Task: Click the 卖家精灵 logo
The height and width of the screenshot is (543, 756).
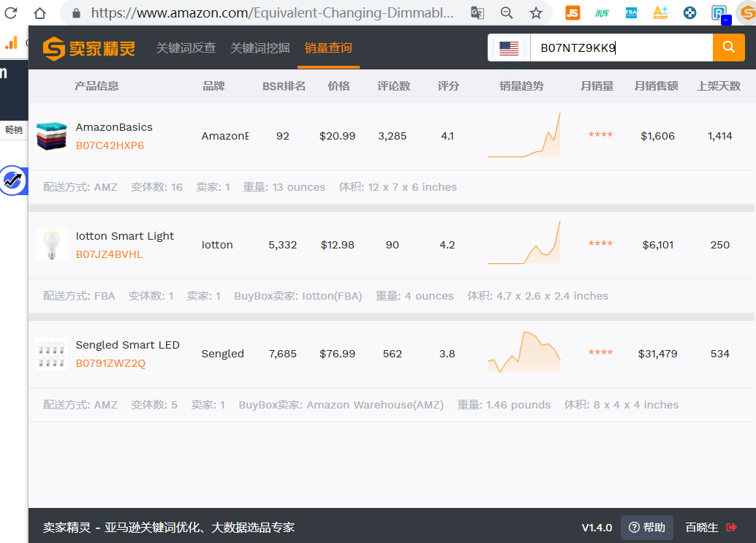Action: click(88, 48)
